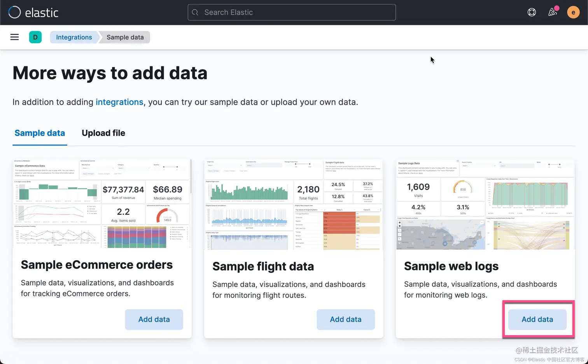Image resolution: width=588 pixels, height=364 pixels.
Task: Switch to the Upload file tab
Action: point(103,133)
